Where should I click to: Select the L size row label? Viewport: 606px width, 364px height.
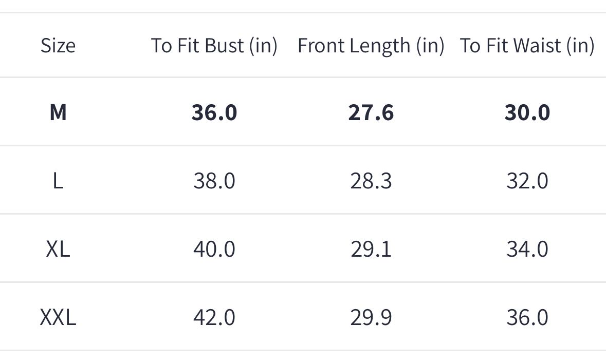pyautogui.click(x=58, y=181)
